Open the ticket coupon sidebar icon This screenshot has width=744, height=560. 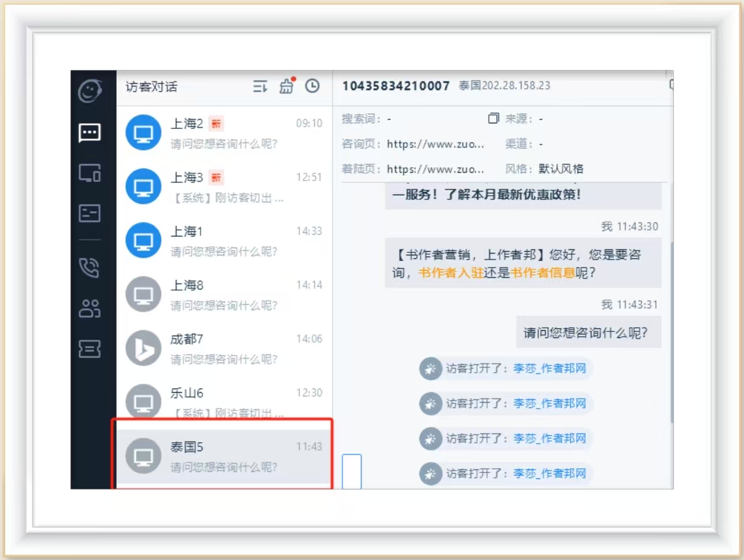tap(90, 349)
